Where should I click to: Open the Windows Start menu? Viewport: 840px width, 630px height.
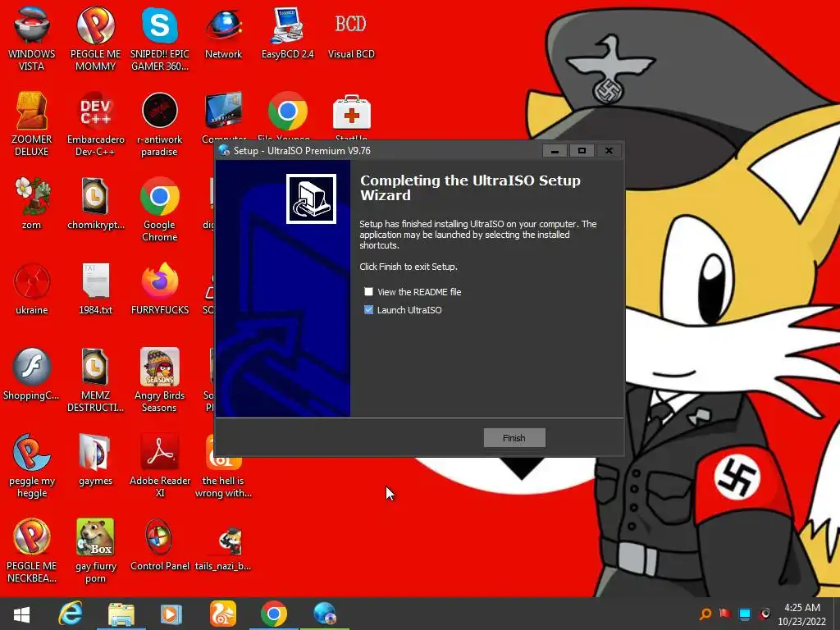click(x=21, y=614)
